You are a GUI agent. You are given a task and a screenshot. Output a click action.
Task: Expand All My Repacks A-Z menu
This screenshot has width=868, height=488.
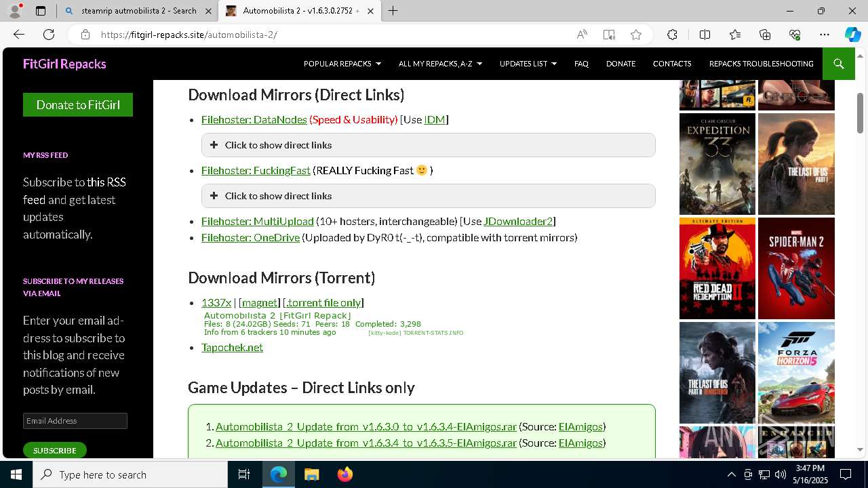pyautogui.click(x=440, y=64)
